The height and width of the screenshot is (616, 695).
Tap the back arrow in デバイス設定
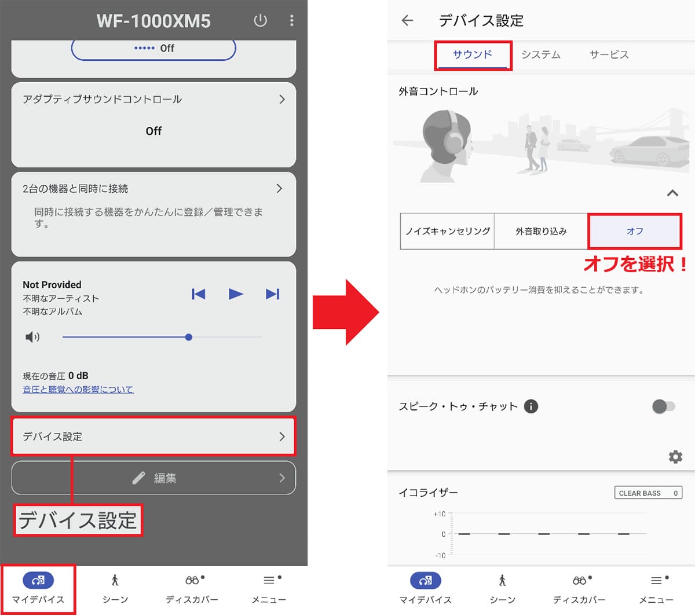[x=407, y=21]
